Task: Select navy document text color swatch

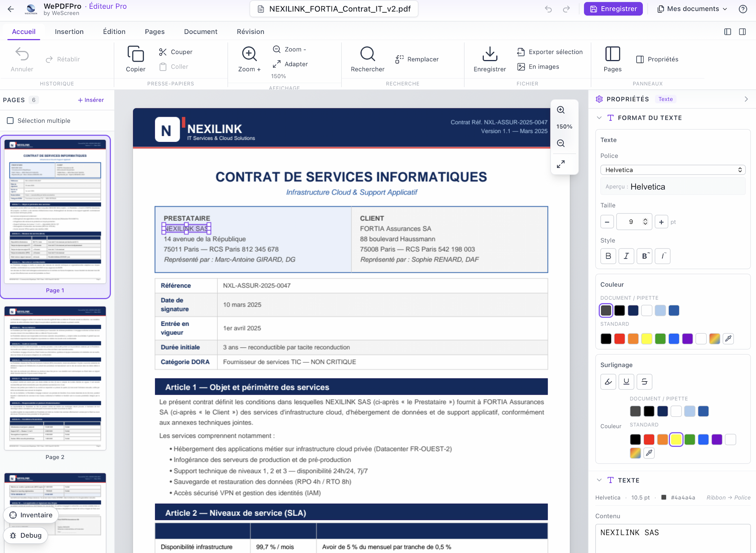Action: point(633,310)
